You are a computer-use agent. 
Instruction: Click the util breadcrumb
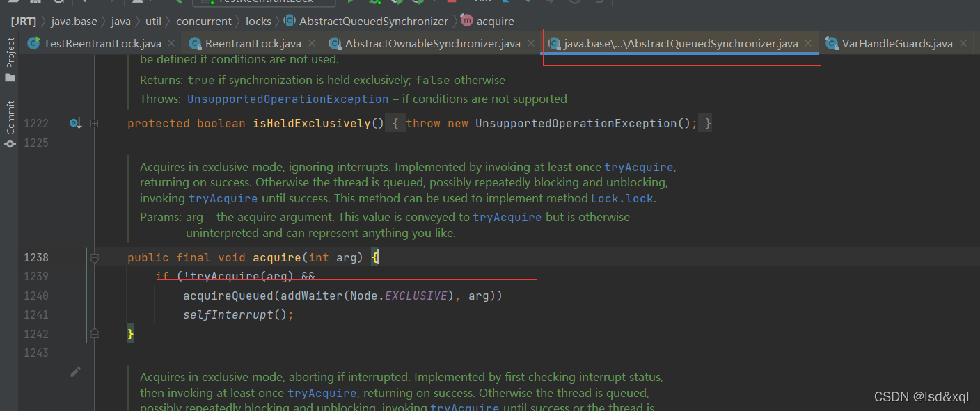click(153, 21)
